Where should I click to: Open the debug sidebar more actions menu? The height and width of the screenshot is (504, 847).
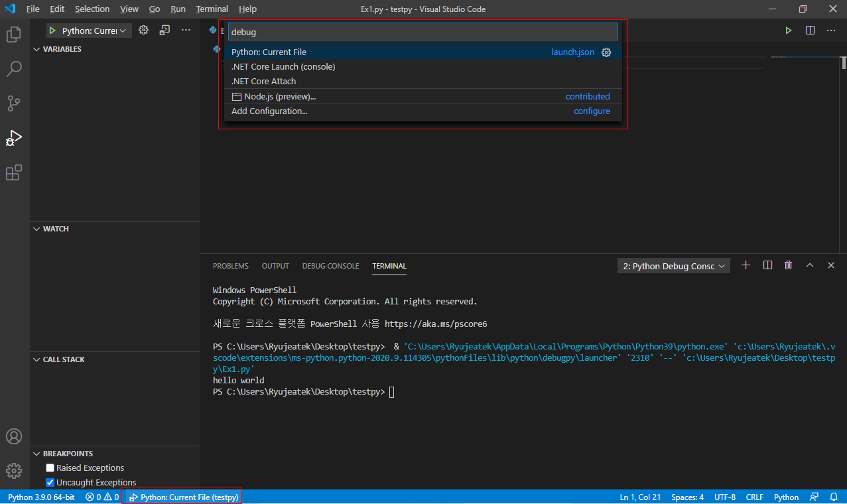(x=186, y=31)
